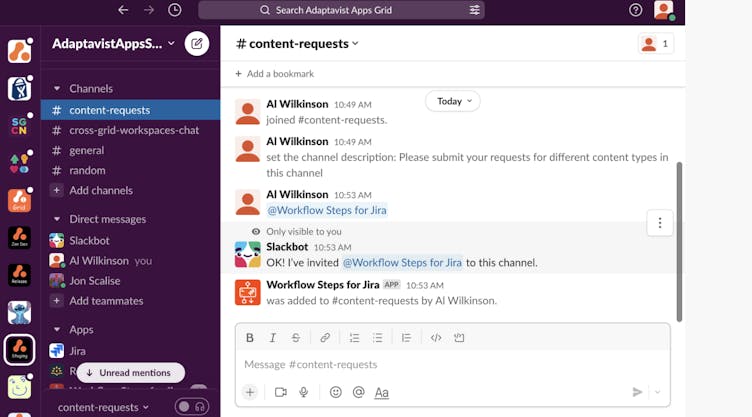
Task: Open the Today date dropdown
Action: click(x=453, y=101)
